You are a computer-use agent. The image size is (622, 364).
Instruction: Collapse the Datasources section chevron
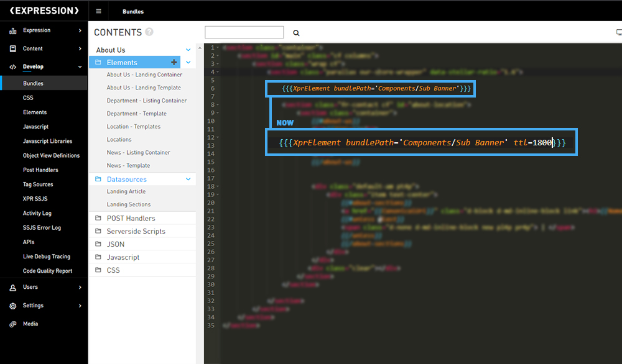tap(188, 179)
